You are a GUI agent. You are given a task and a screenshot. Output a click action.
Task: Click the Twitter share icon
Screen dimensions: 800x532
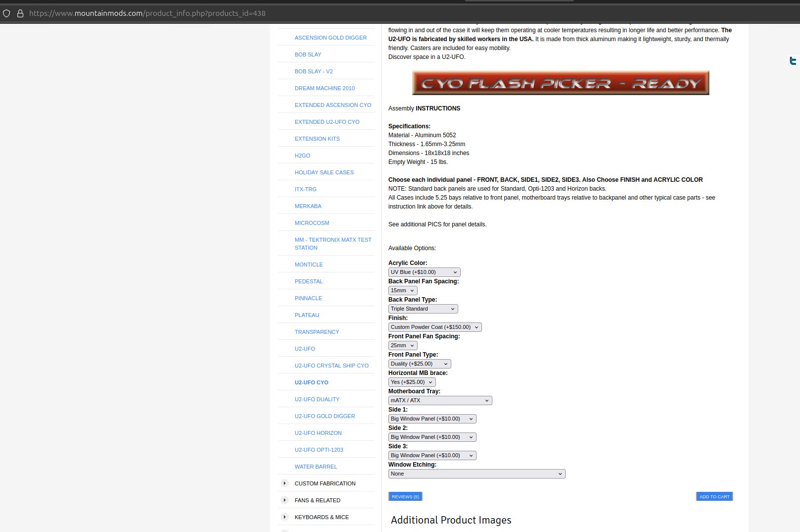(793, 61)
